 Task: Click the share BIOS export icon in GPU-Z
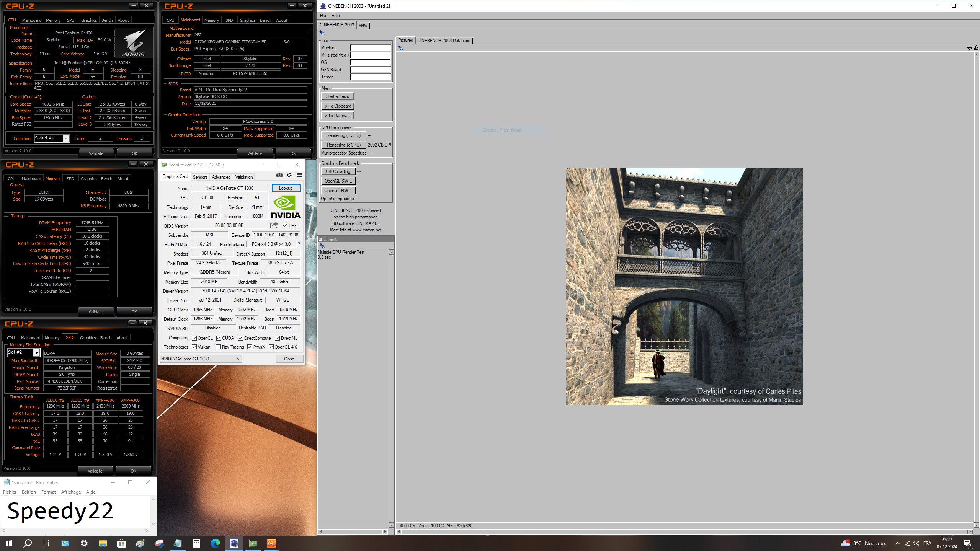click(274, 225)
